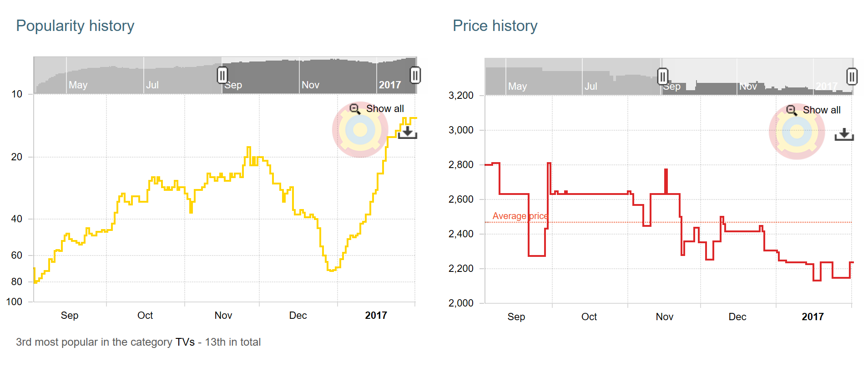Grab the left range handle of popularity navigator
Image resolution: width=868 pixels, height=368 pixels.
pyautogui.click(x=222, y=75)
